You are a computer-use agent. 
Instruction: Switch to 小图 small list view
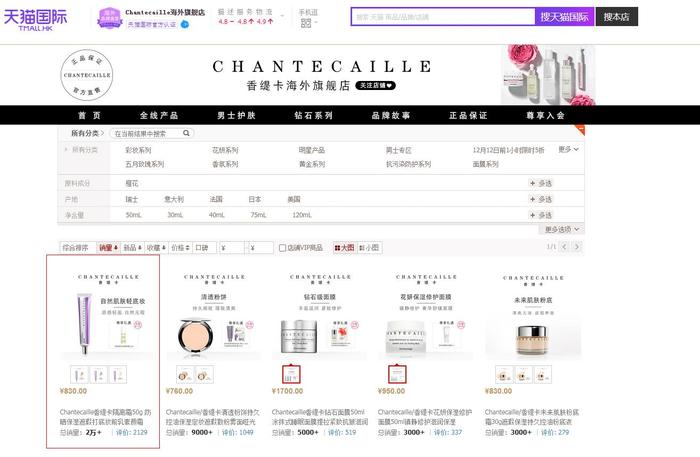click(369, 248)
